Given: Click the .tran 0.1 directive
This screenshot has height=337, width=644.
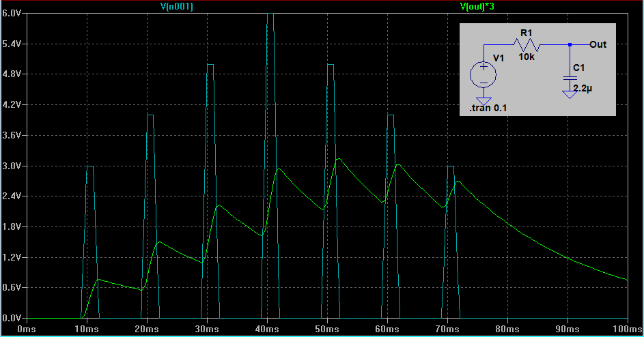Looking at the screenshot, I should pos(488,108).
